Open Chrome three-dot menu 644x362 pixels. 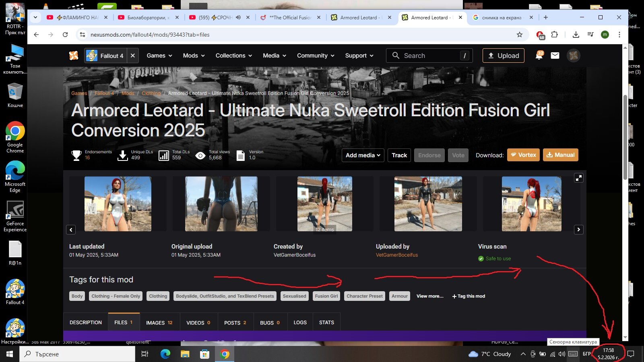(619, 35)
